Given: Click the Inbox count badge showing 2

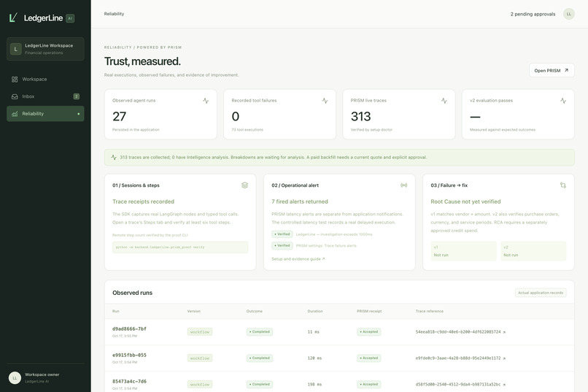Looking at the screenshot, I should click(x=76, y=96).
